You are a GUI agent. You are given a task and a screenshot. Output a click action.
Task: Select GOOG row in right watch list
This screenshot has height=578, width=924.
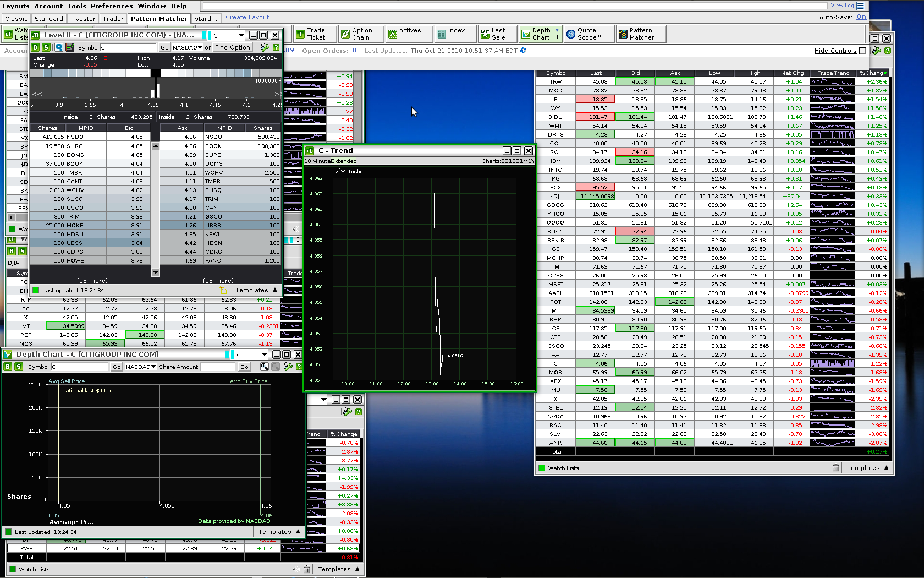pyautogui.click(x=712, y=205)
